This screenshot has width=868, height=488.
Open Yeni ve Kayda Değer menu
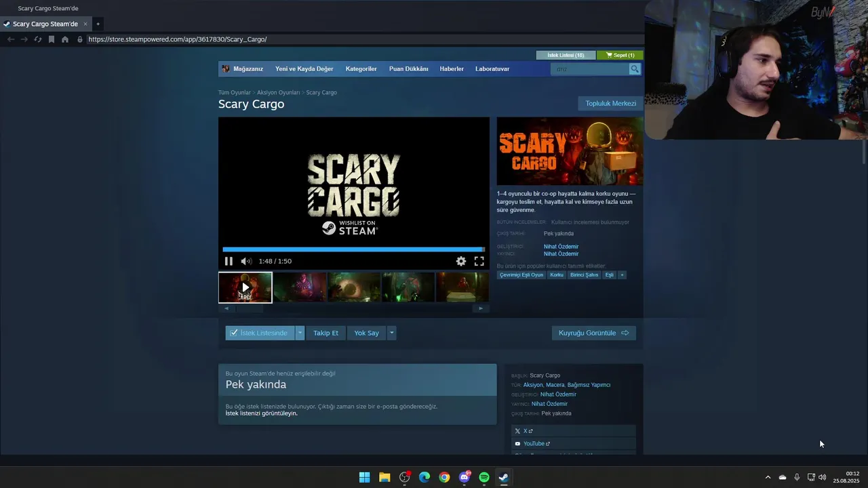click(304, 68)
